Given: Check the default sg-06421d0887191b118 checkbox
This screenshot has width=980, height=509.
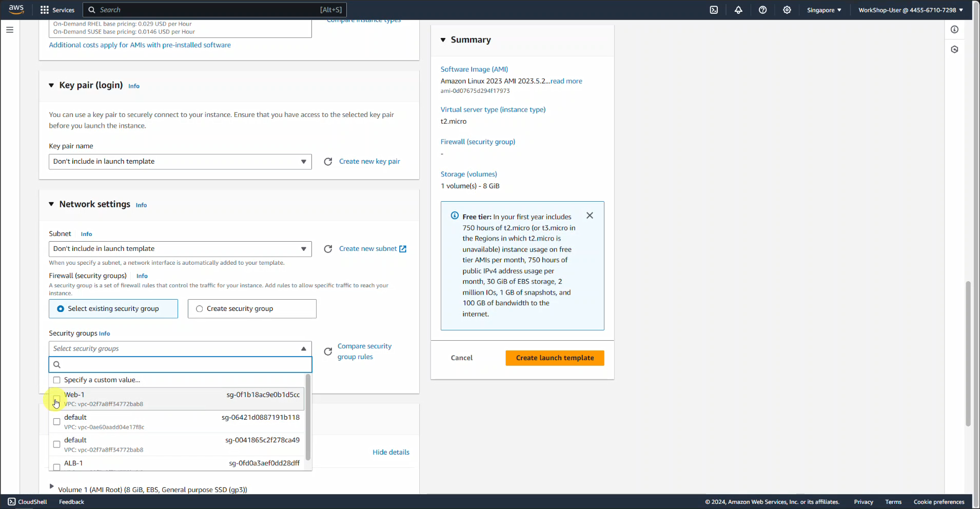Looking at the screenshot, I should coord(57,422).
